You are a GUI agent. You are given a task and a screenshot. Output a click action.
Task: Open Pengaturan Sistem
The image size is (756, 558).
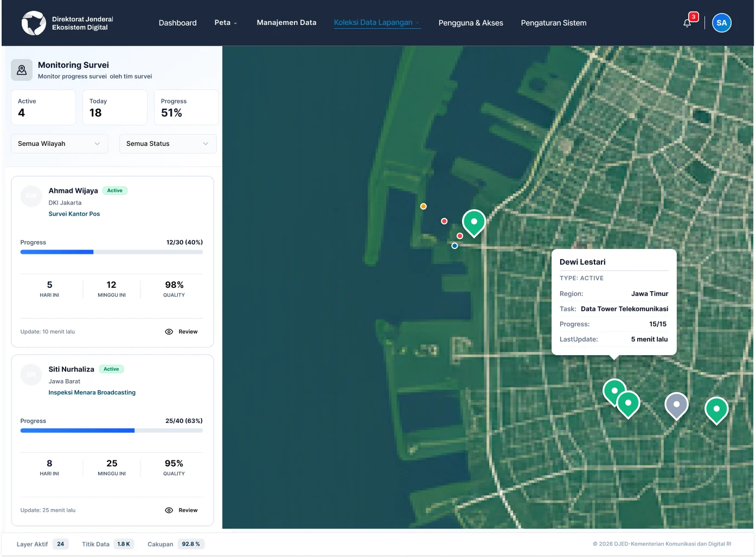click(554, 23)
